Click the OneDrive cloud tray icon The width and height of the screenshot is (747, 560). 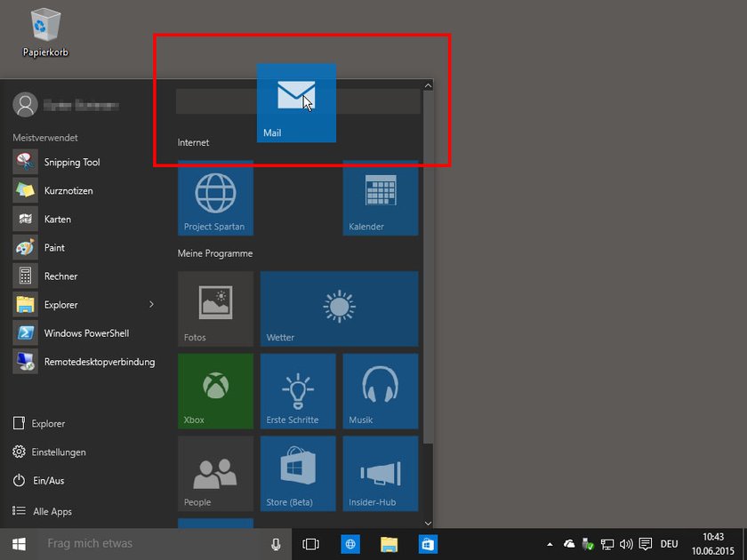[x=569, y=544]
